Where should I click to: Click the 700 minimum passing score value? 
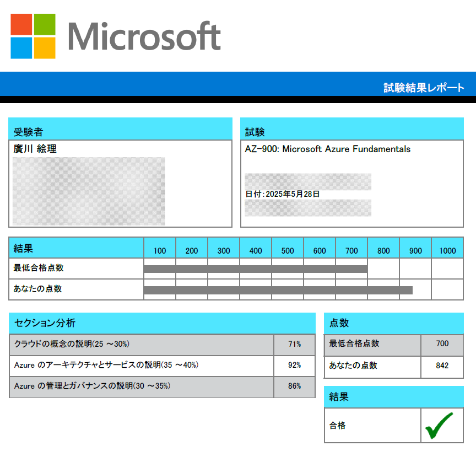tap(442, 343)
